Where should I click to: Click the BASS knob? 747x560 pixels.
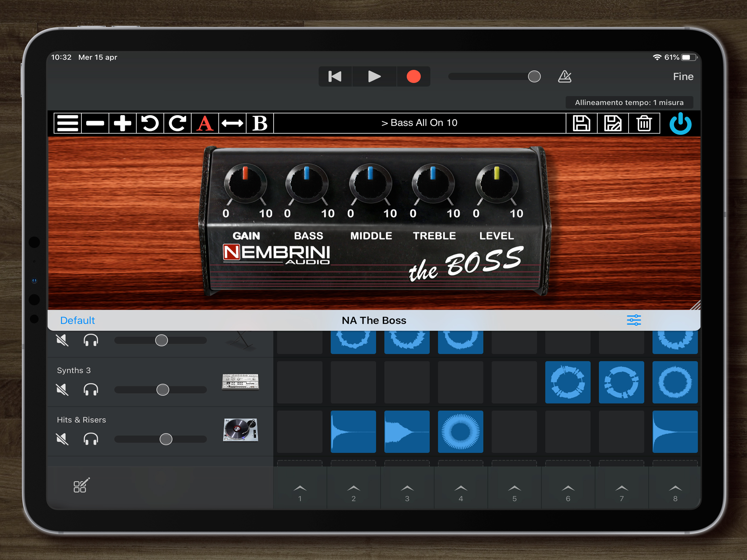[x=307, y=184]
